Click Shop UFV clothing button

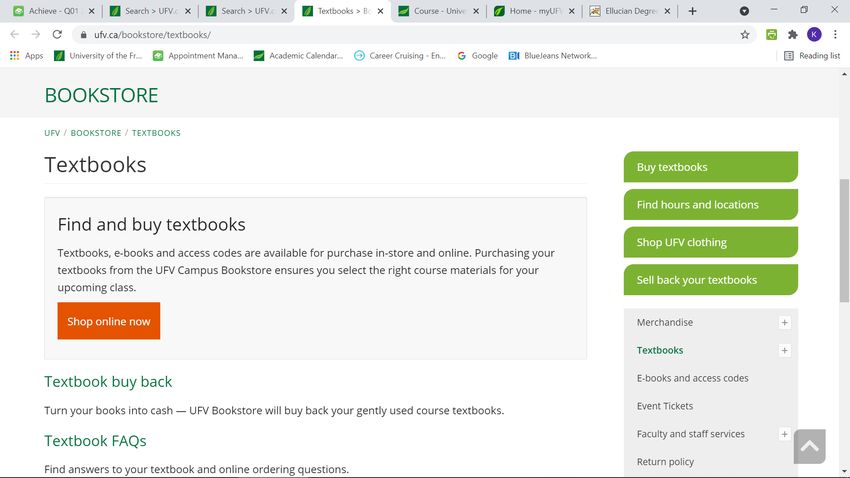tap(711, 242)
